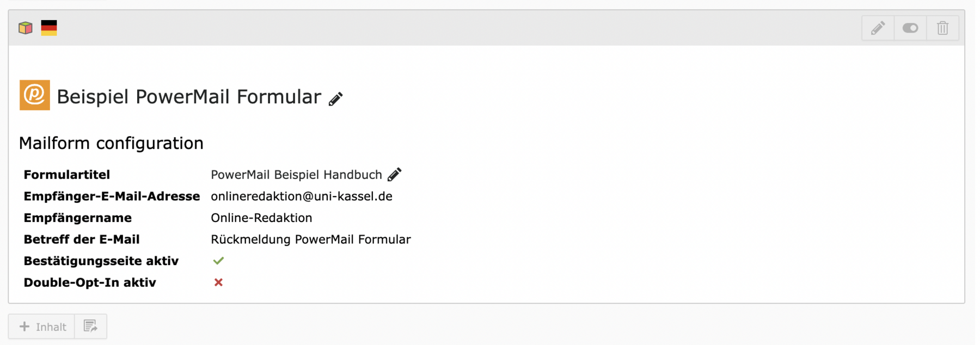Click the green Bestätigungsseite aktiv checkmark
The width and height of the screenshot is (980, 345).
(218, 261)
